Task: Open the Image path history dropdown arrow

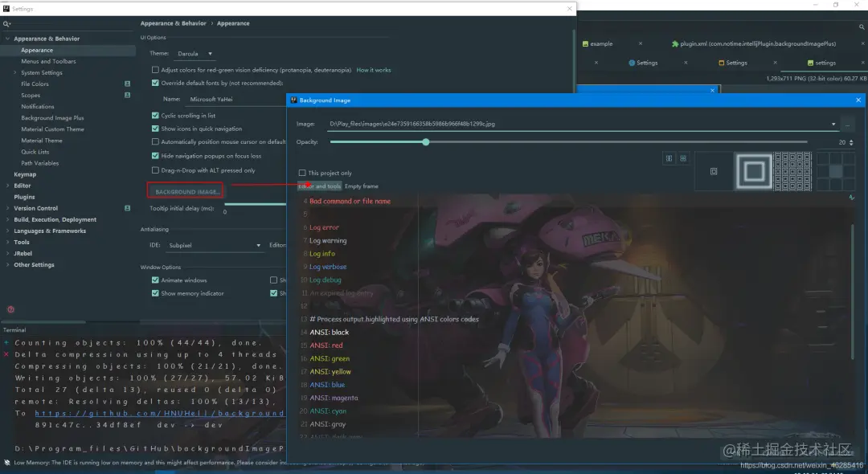Action: click(x=833, y=125)
